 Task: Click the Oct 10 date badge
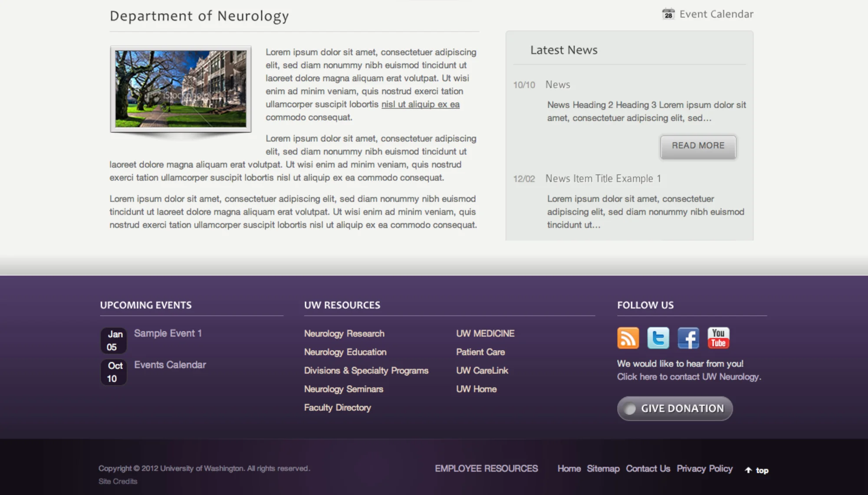point(114,372)
